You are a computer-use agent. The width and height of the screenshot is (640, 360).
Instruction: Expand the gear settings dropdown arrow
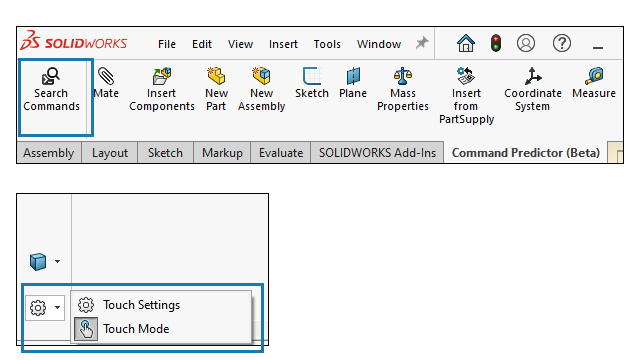[57, 307]
